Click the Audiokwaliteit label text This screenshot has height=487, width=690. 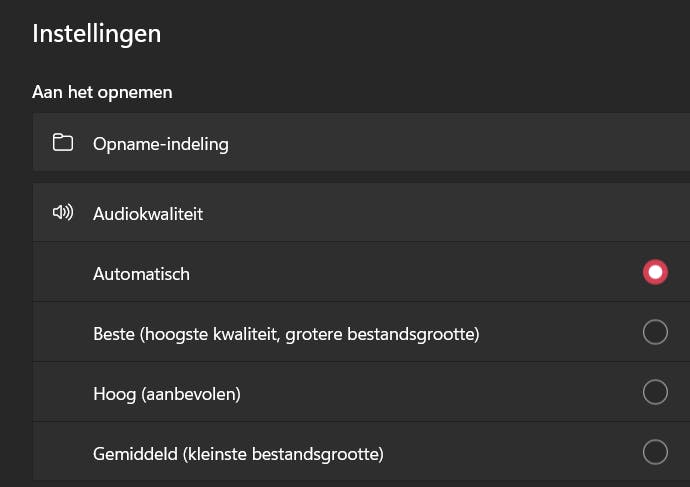coord(148,214)
